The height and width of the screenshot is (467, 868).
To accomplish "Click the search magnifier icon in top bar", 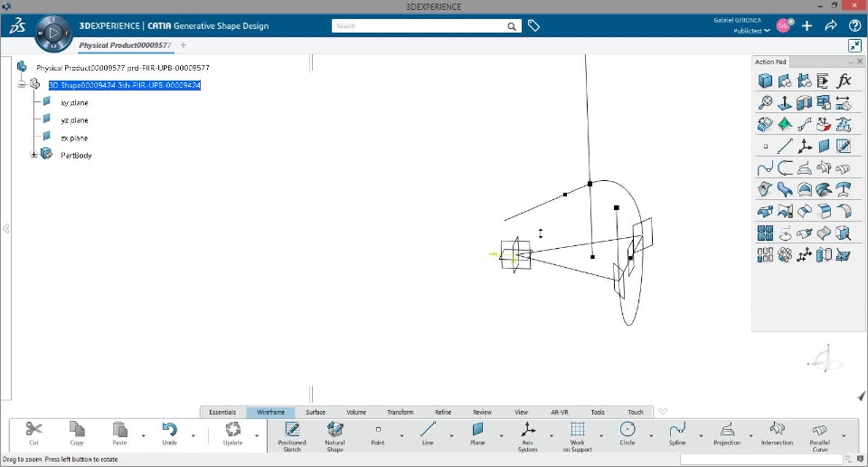I will (x=512, y=26).
